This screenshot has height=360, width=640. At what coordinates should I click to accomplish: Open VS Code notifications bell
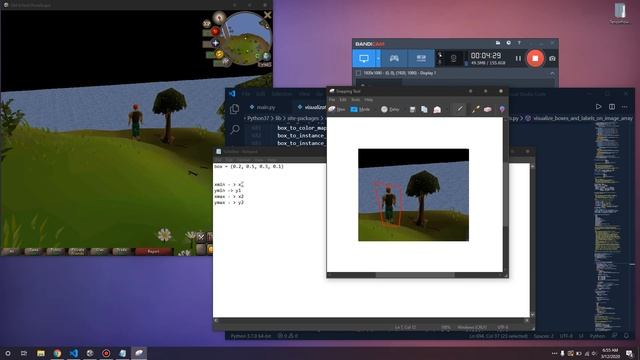coord(627,336)
